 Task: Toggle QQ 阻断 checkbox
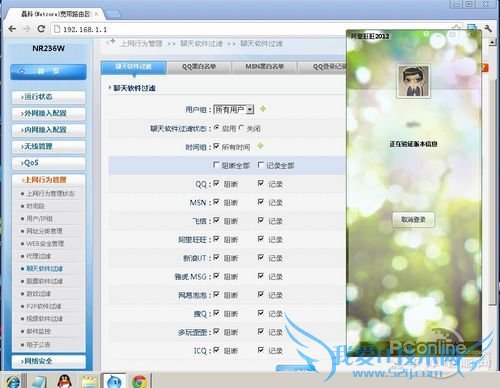[216, 183]
